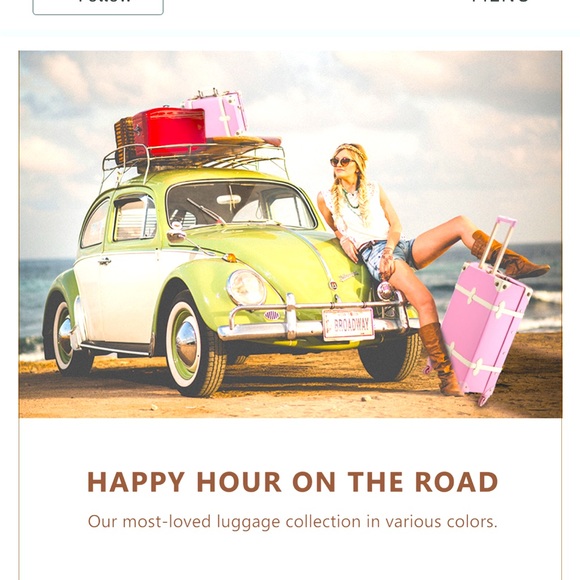Click the luggage collection subtitle text
The width and height of the screenshot is (580, 580).
tap(293, 522)
